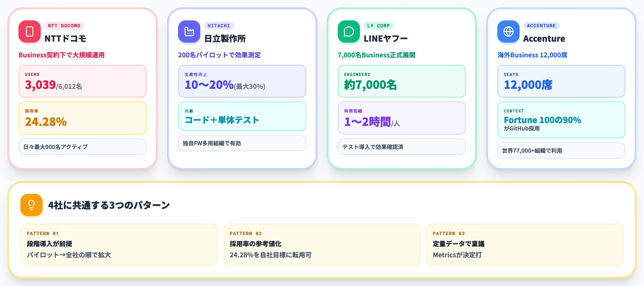
Task: Click the USERS 3,039 stat box
Action: 83,81
